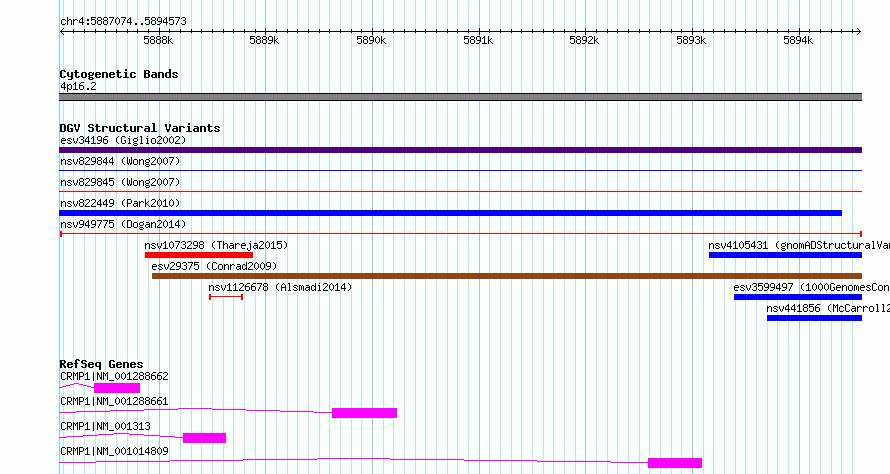Open the nsv949775 (Dogan2014) variant label
Image resolution: width=890 pixels, height=474 pixels.
123,224
